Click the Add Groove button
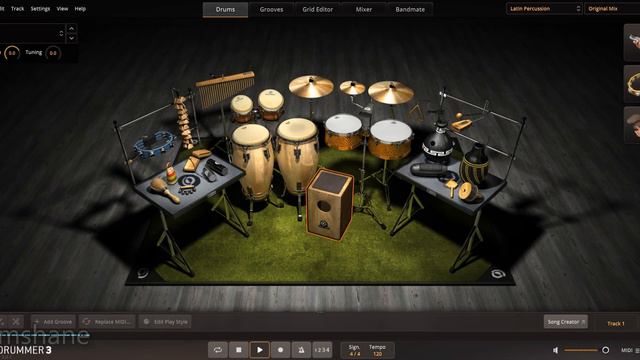 coord(53,322)
